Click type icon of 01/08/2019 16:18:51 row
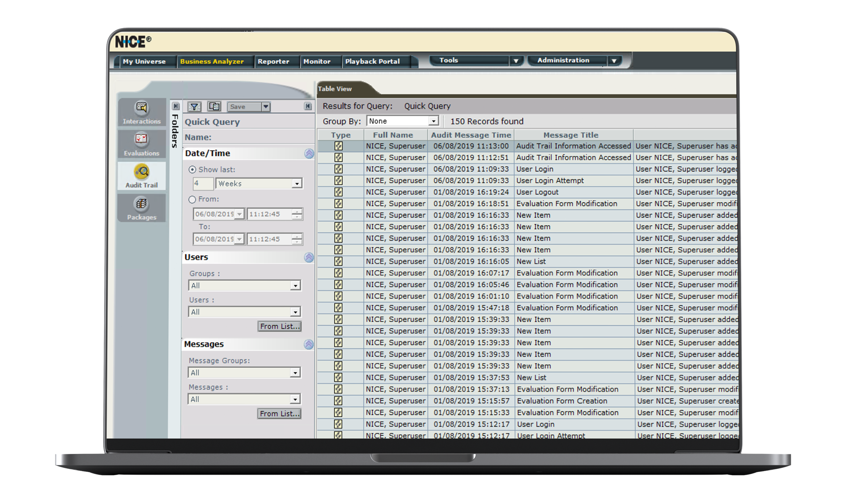 (339, 204)
